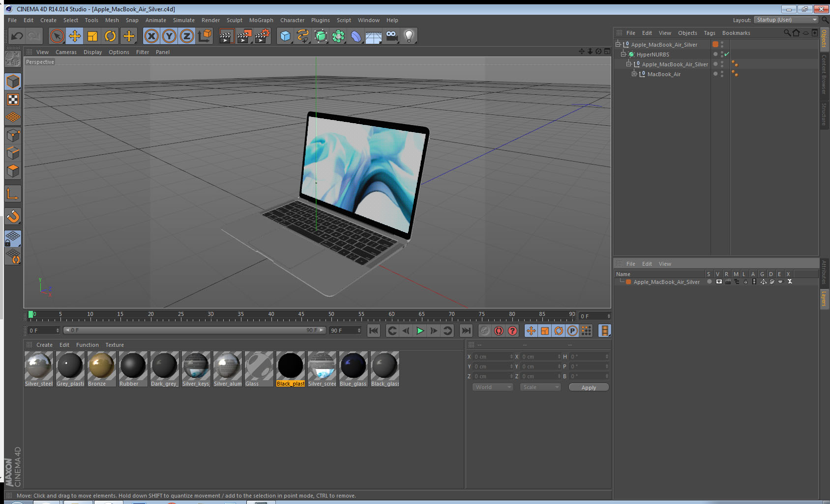Viewport: 830px width, 504px height.
Task: Toggle X axis lock
Action: pos(151,36)
